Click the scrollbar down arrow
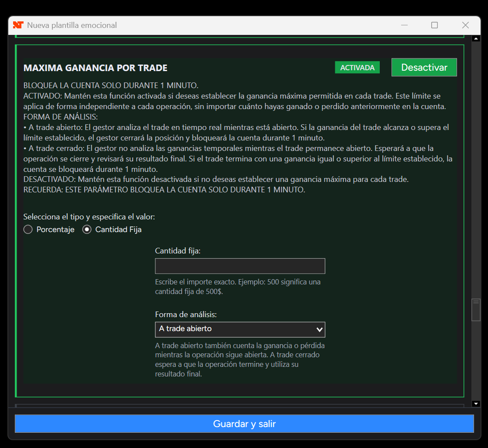 [x=476, y=404]
